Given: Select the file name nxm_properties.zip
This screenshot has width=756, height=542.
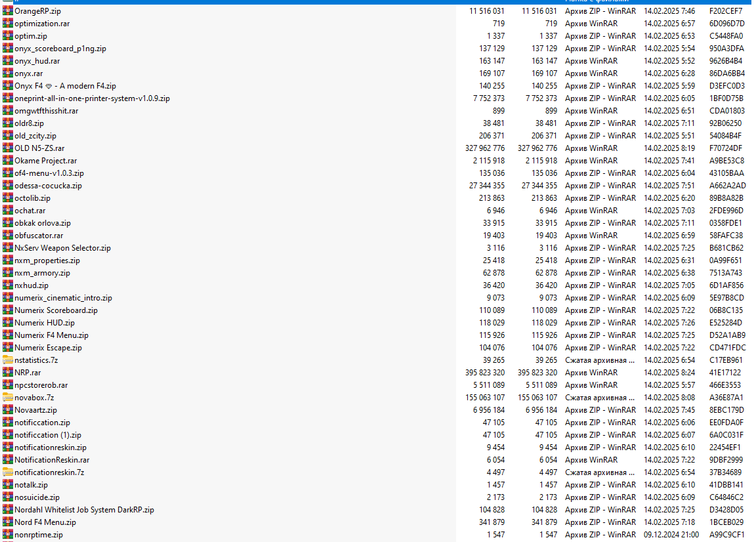Looking at the screenshot, I should tap(47, 261).
